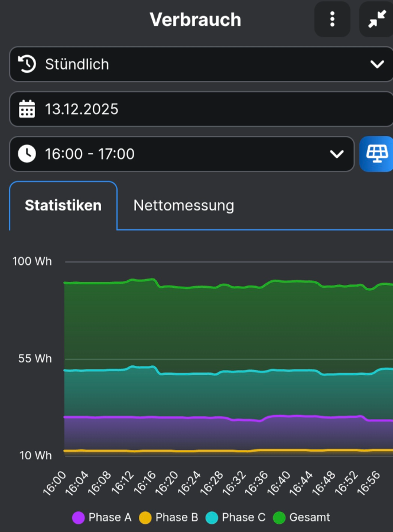Click the solar panel icon button

coord(376,154)
